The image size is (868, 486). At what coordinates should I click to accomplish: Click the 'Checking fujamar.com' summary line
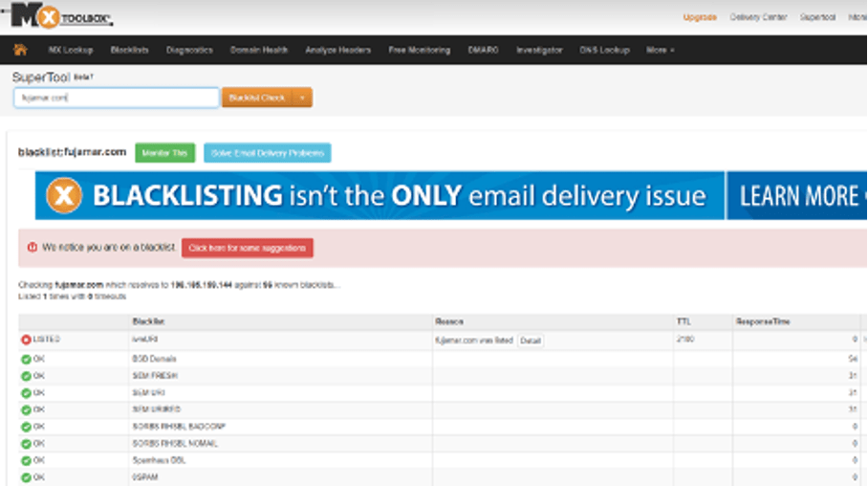pos(180,285)
